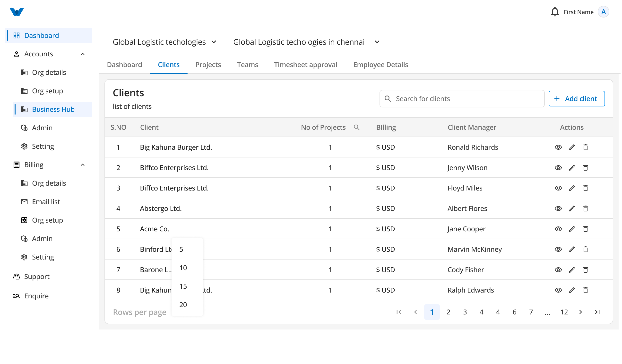Jump to the last page icon
Image resolution: width=622 pixels, height=364 pixels.
(x=597, y=312)
